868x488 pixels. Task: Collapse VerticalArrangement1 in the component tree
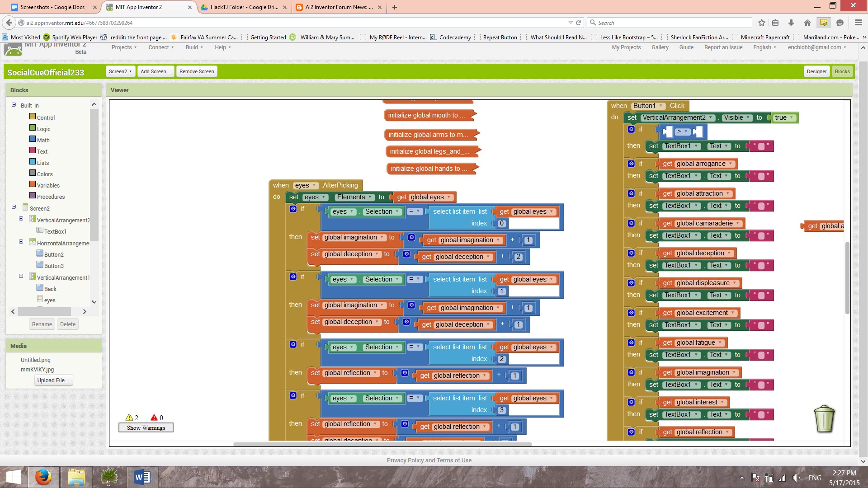[21, 276]
